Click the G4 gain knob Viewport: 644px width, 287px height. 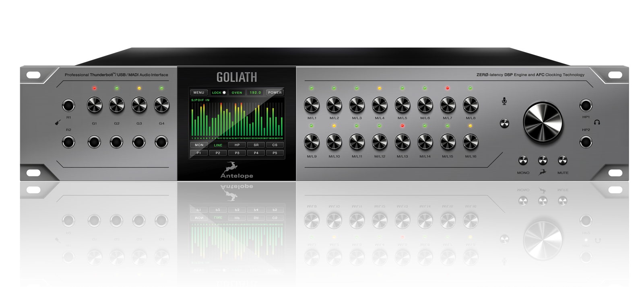(x=161, y=105)
